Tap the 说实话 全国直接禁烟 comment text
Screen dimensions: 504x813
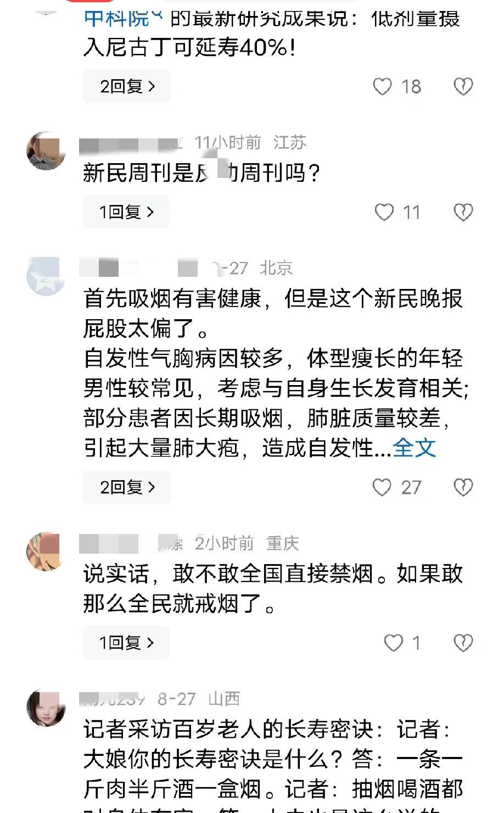point(273,589)
